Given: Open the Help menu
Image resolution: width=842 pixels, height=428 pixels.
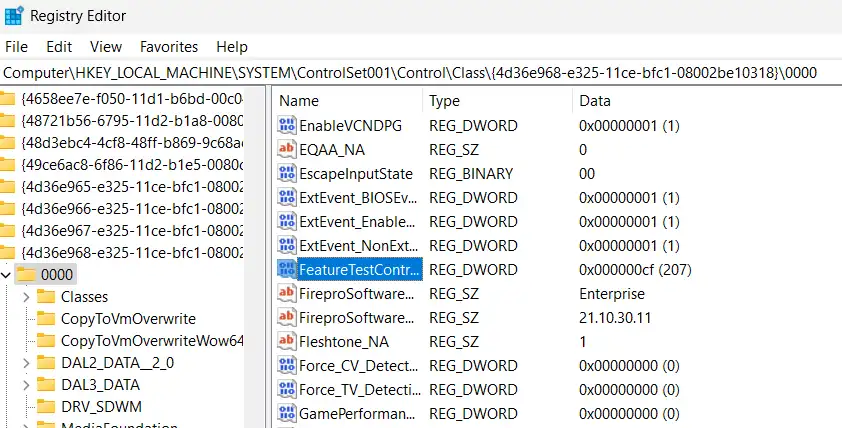Looking at the screenshot, I should (232, 47).
